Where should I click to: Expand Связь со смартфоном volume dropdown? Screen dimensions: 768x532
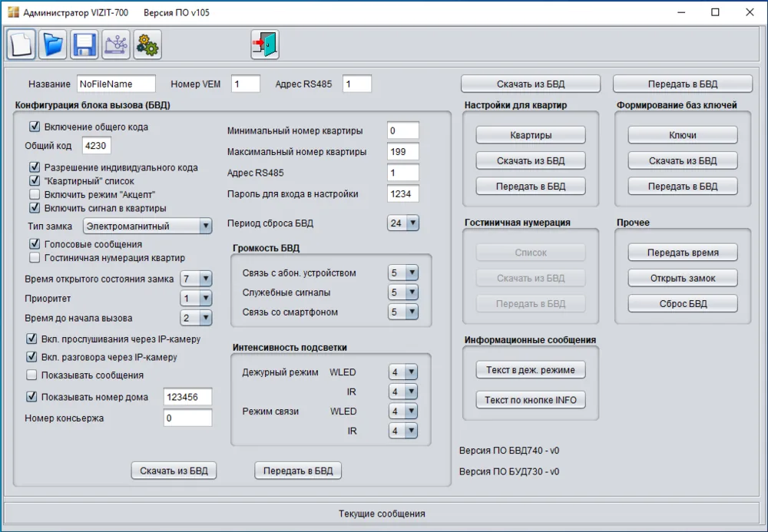click(402, 312)
